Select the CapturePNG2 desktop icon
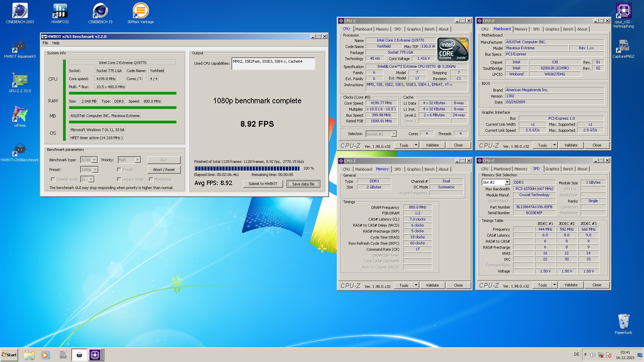 [623, 49]
